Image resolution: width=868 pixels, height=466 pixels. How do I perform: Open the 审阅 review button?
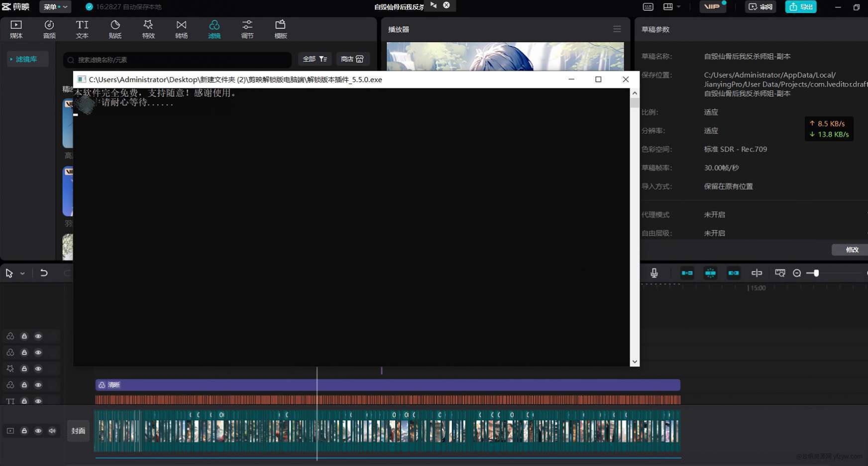tap(760, 7)
